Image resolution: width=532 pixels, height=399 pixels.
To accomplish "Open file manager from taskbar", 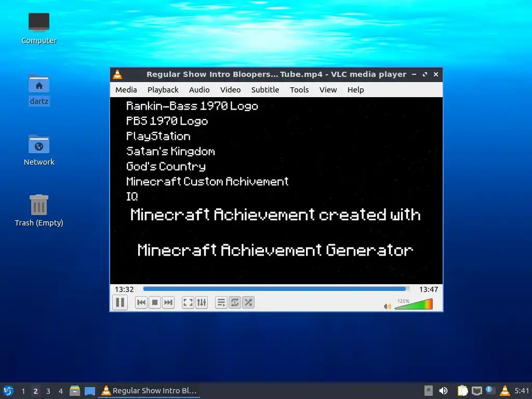I will point(75,391).
